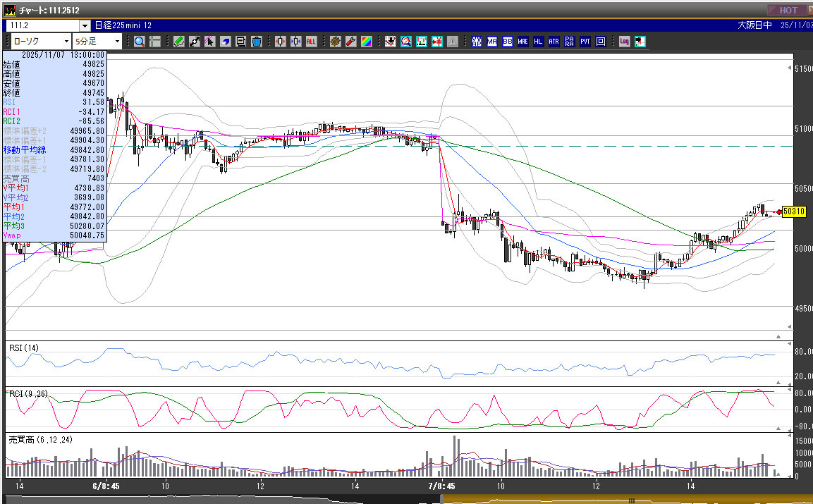
Task: Open the 5分足 timeframe dropdown
Action: 97,42
